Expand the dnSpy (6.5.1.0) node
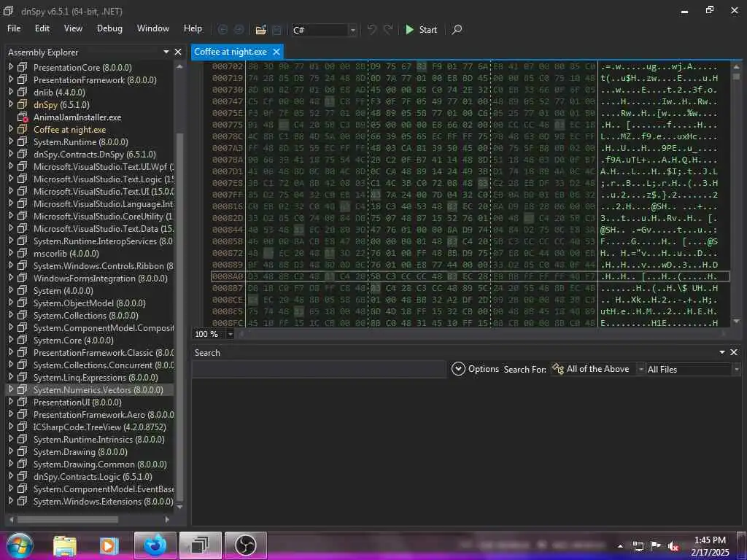747x560 pixels. click(x=11, y=104)
